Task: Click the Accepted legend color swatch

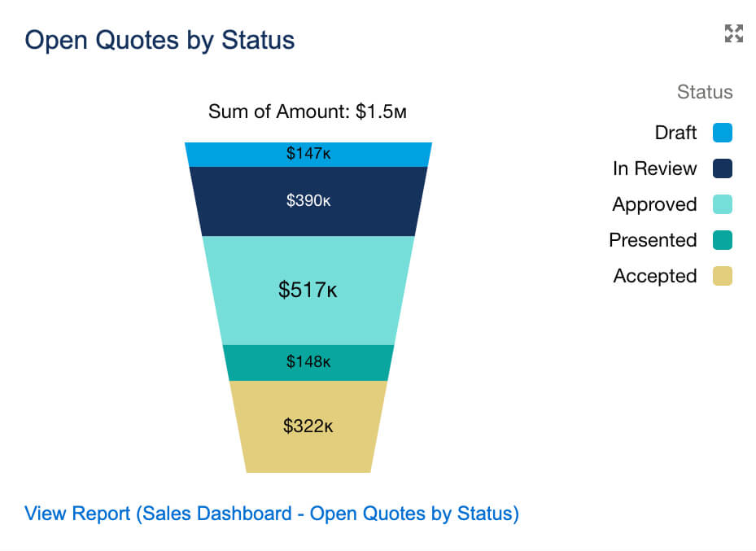Action: click(x=722, y=276)
